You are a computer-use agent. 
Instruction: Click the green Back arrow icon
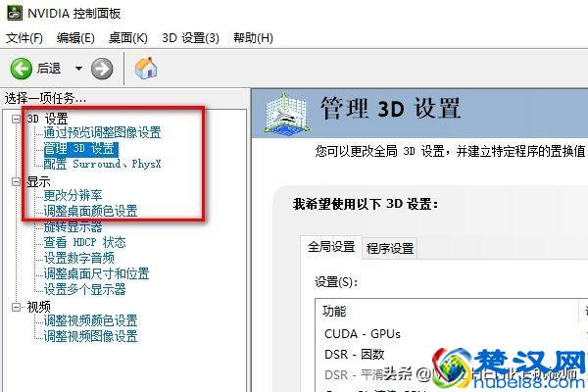click(x=21, y=69)
